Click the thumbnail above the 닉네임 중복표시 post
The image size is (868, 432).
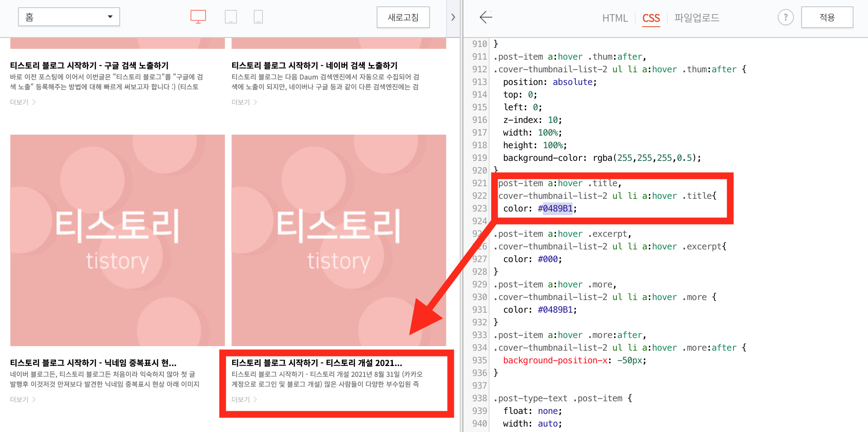pos(117,240)
